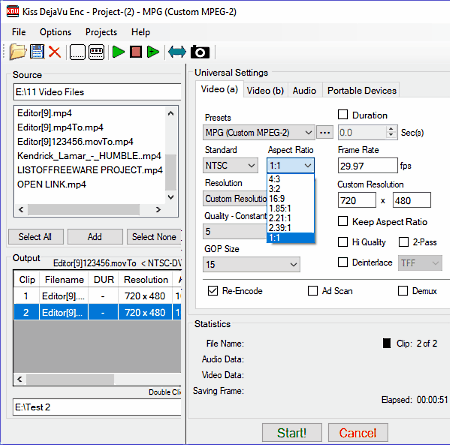Select Kendrick_Lamar_-_HUMBLE..mp4 in source list
Viewport: 450px width, 445px height.
click(89, 156)
